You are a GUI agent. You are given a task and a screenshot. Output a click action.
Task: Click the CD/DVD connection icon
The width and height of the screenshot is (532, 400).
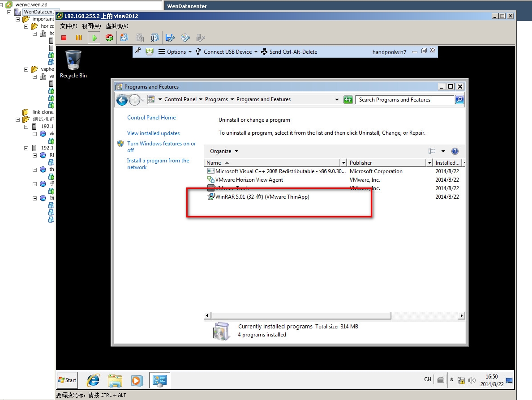click(185, 38)
